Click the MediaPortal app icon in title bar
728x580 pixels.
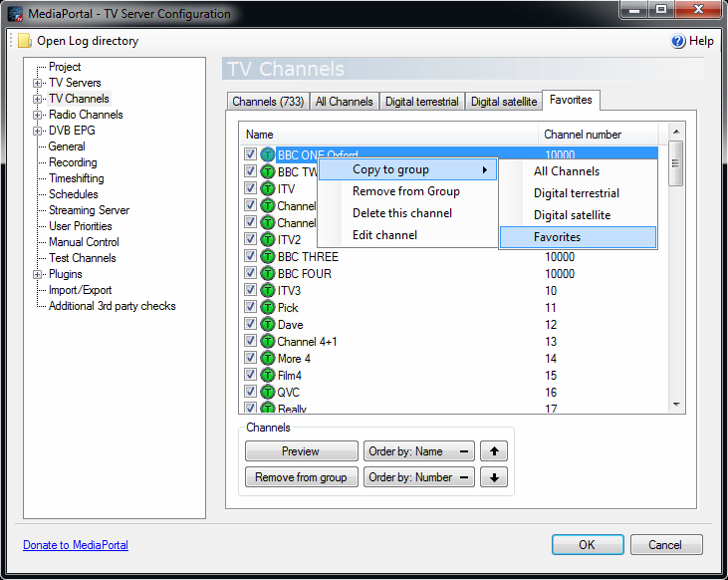coord(15,14)
